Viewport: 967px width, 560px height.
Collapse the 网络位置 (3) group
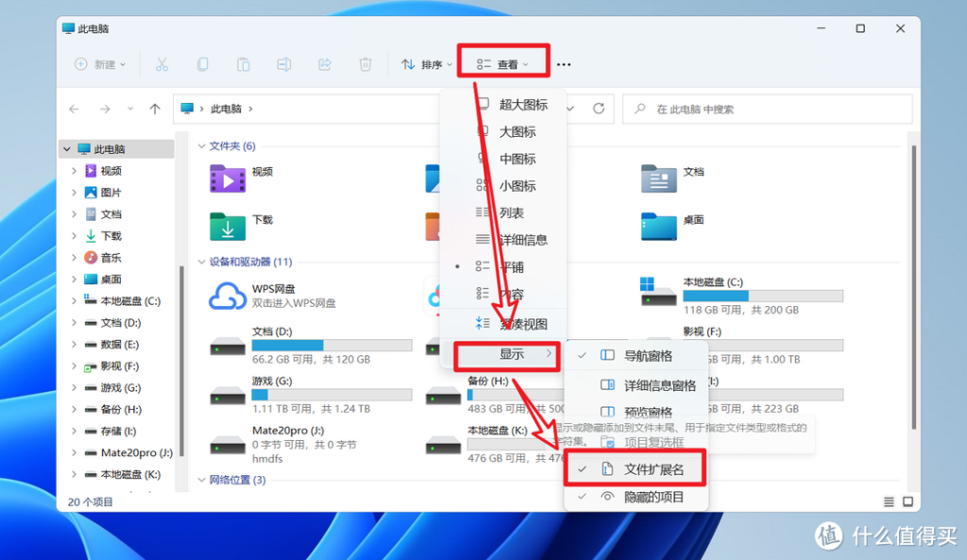coord(201,480)
